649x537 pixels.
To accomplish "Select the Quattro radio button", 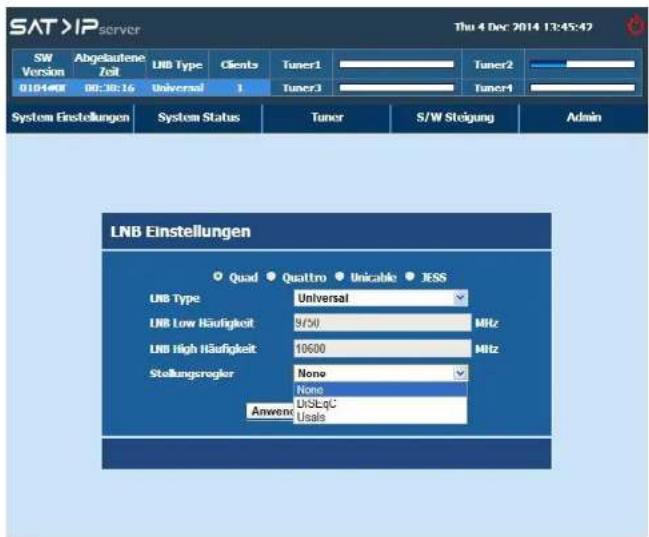I will click(271, 277).
